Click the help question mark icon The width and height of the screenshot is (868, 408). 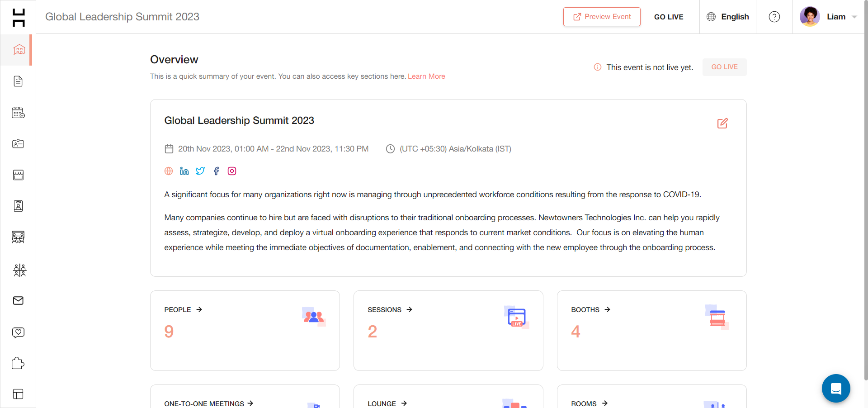tap(774, 17)
